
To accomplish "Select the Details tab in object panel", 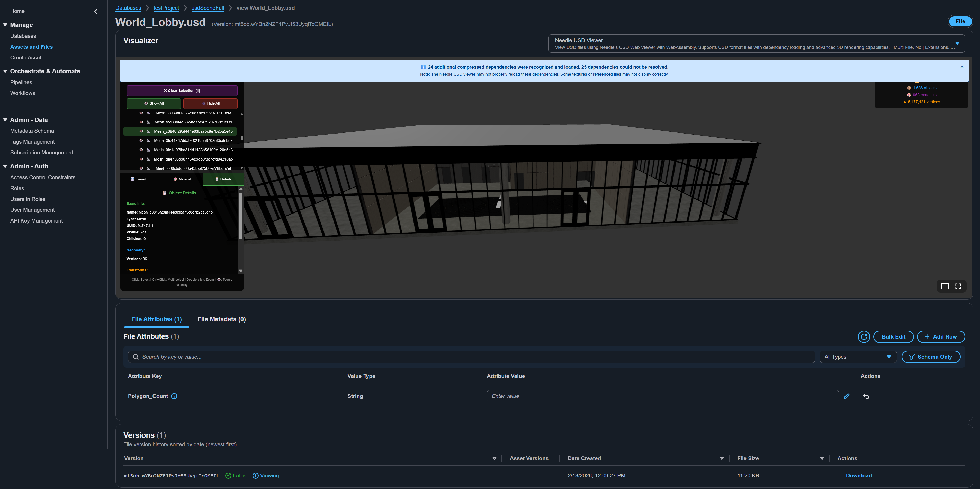I will [x=223, y=179].
